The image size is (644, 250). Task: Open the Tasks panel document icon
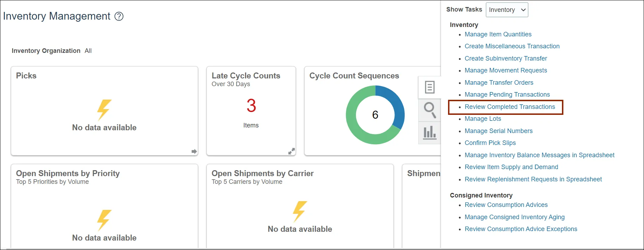coord(429,87)
